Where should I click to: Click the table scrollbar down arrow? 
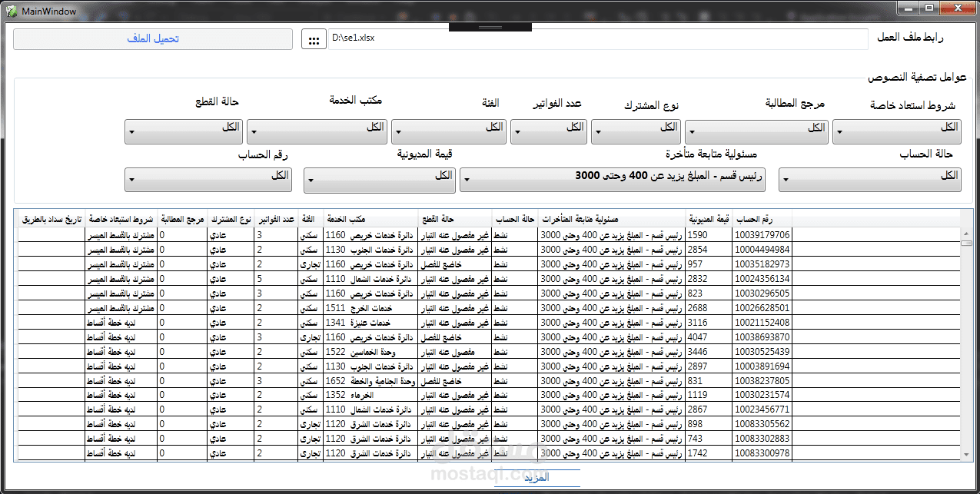point(967,456)
